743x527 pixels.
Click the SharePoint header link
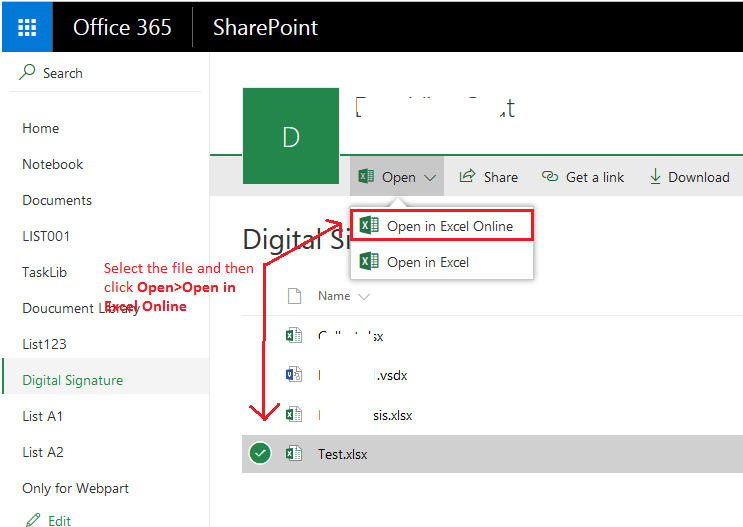265,27
